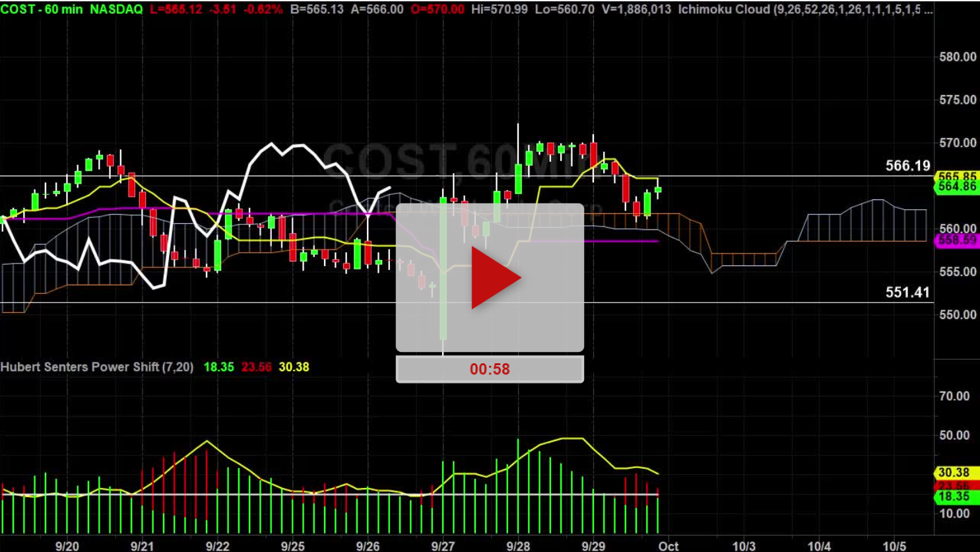Click the 550.00 price axis label
This screenshot has height=552, width=980.
(x=958, y=314)
